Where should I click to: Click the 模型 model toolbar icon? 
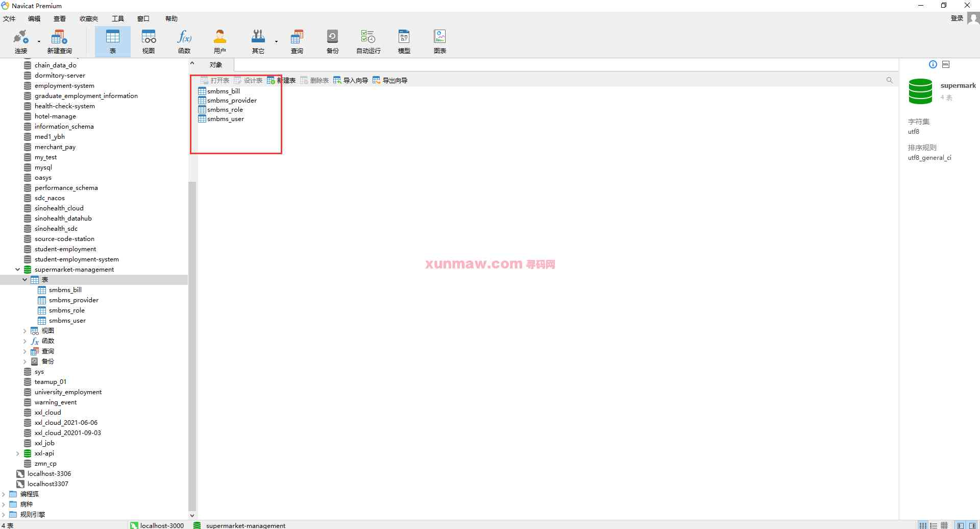pos(404,41)
